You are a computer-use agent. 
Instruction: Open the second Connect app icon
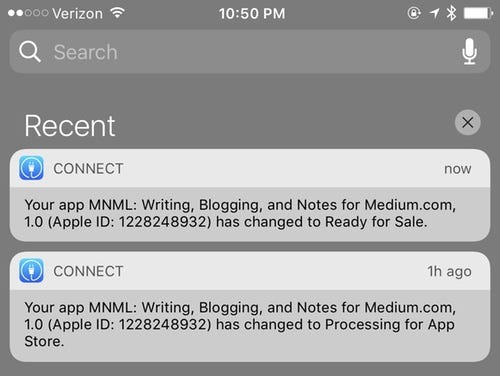pyautogui.click(x=31, y=270)
